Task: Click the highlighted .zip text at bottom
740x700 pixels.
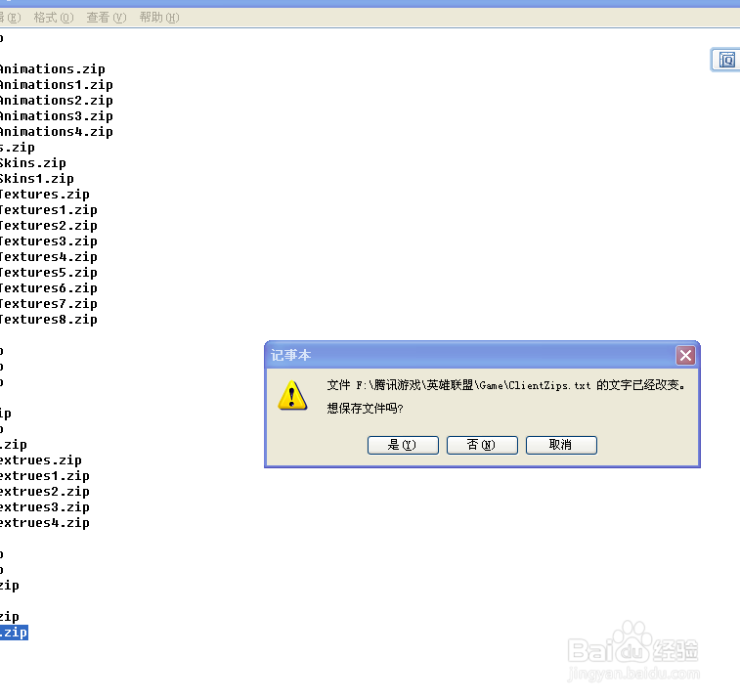Action: 14,633
